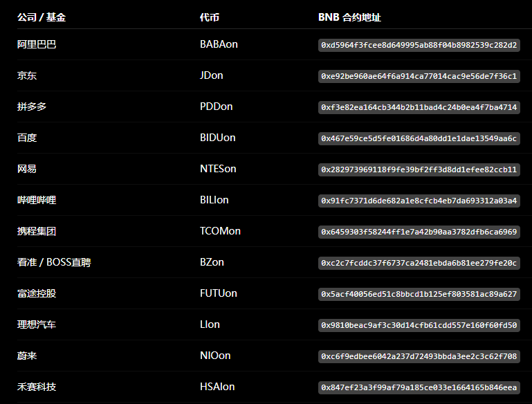532x404 pixels.
Task: Select the TCOMon token cell
Action: pos(220,231)
